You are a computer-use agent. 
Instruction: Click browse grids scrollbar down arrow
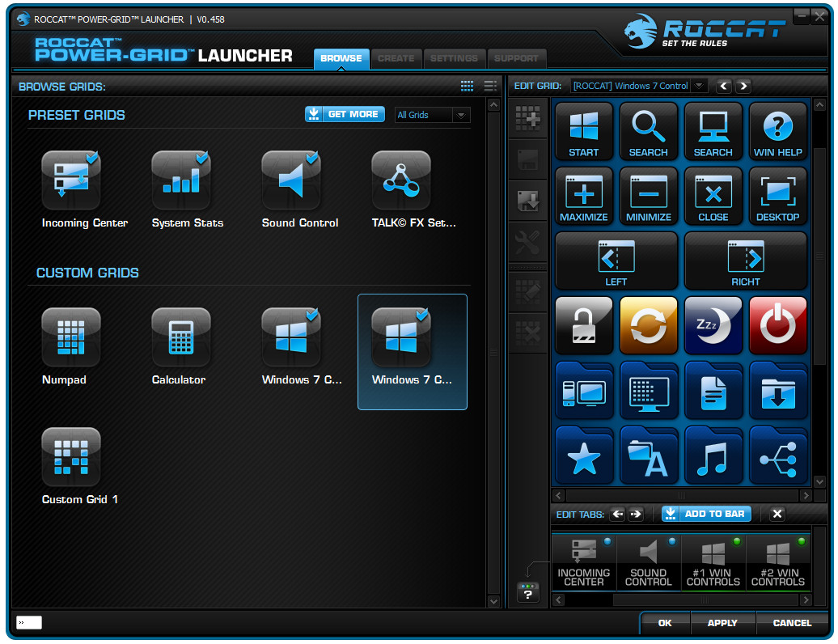[493, 601]
